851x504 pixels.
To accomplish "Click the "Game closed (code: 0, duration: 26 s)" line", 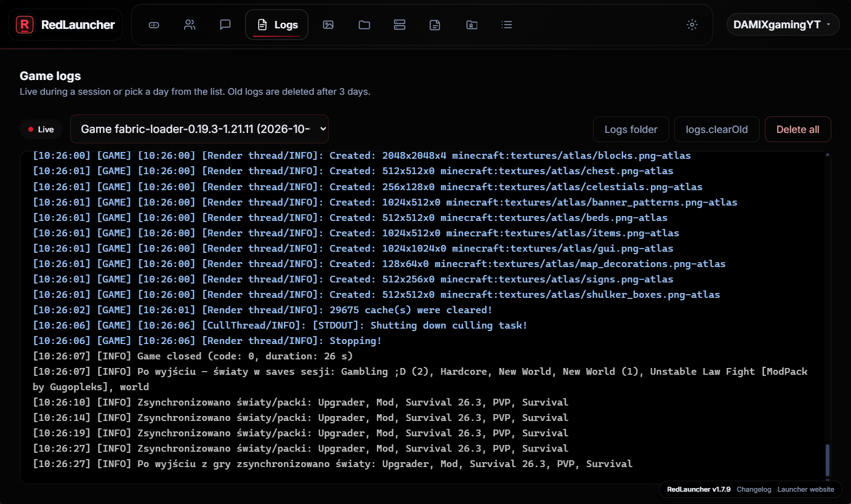I will click(x=193, y=356).
